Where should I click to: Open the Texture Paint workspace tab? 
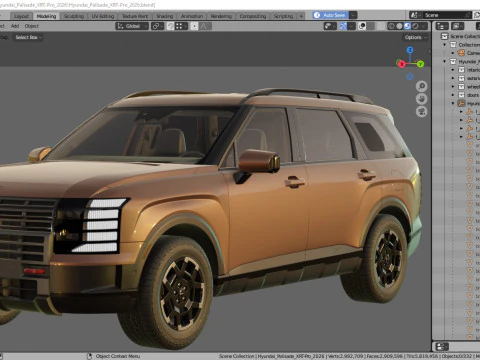135,16
